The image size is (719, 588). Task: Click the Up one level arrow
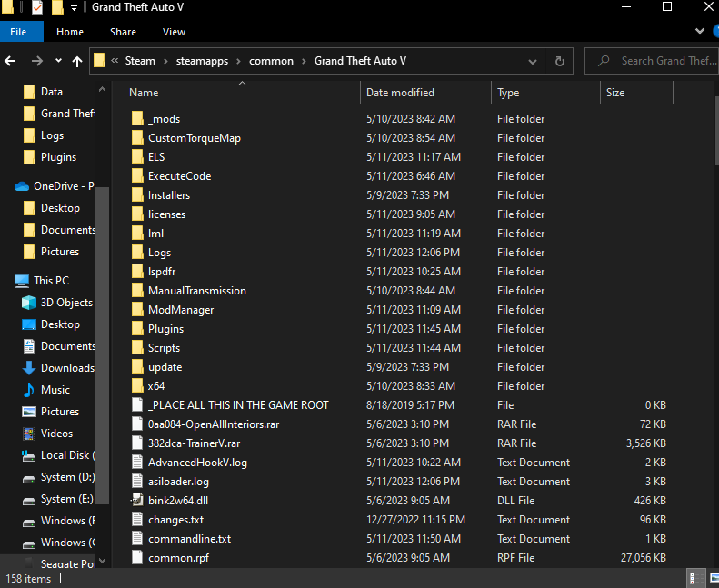(x=77, y=61)
